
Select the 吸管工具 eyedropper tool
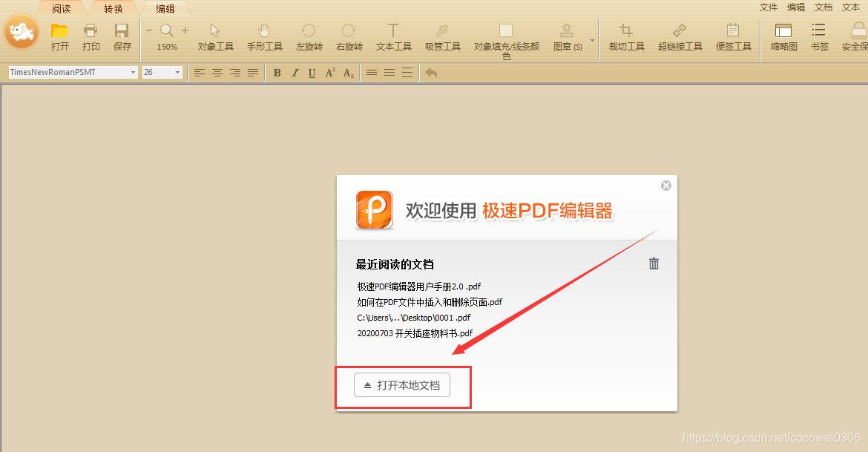pyautogui.click(x=442, y=36)
